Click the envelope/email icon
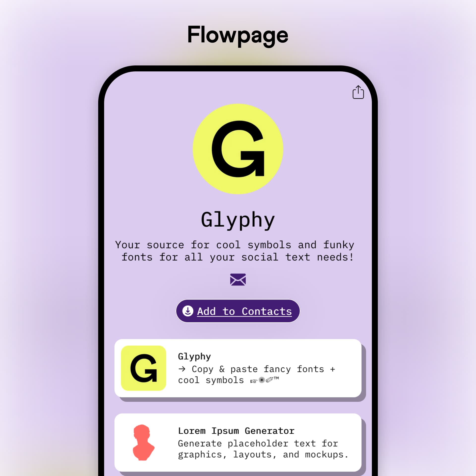This screenshot has width=476, height=476. (x=238, y=280)
